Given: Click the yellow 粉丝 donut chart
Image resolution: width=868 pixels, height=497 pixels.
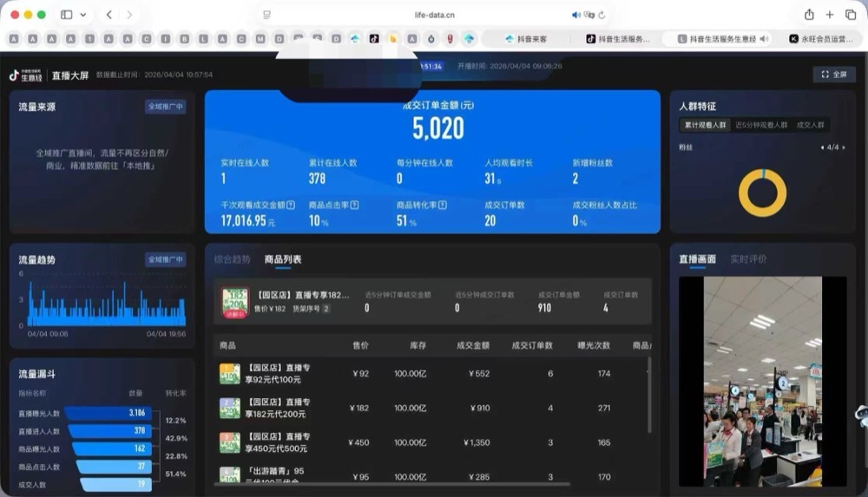Looking at the screenshot, I should (x=762, y=193).
